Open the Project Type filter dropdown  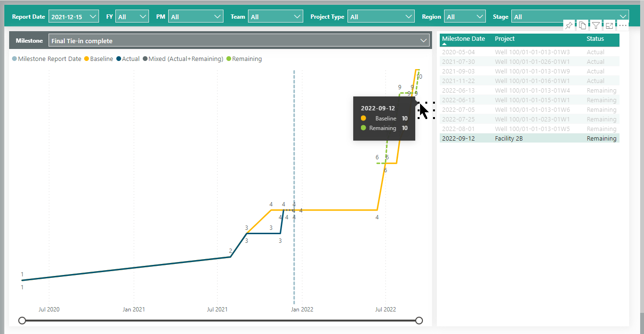pyautogui.click(x=381, y=17)
